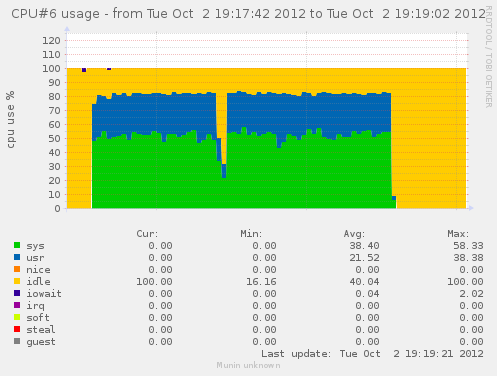
Task: Click the RRDTOOL / TOBI OETIKER watermark
Action: click(x=488, y=57)
